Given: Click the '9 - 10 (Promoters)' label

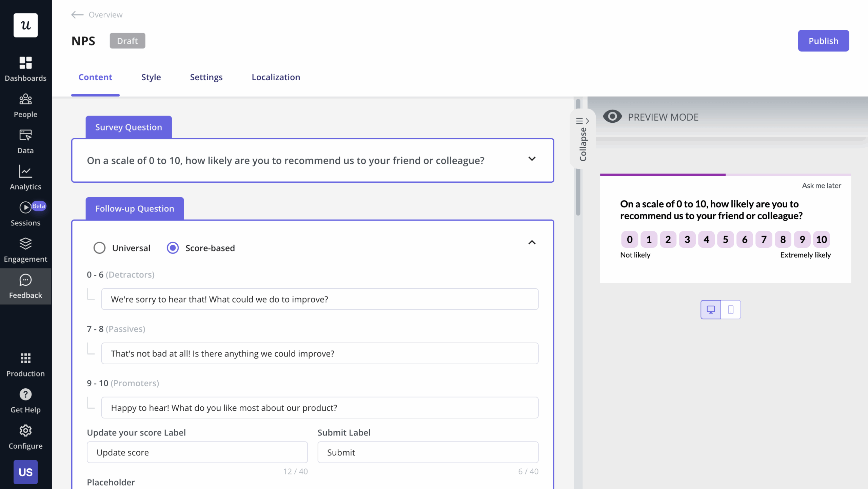Looking at the screenshot, I should [x=123, y=383].
